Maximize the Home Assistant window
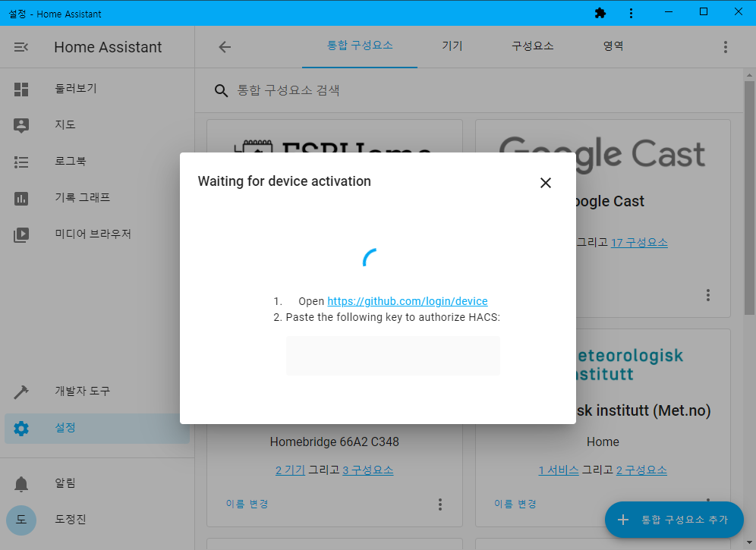The height and width of the screenshot is (550, 756). pyautogui.click(x=704, y=12)
